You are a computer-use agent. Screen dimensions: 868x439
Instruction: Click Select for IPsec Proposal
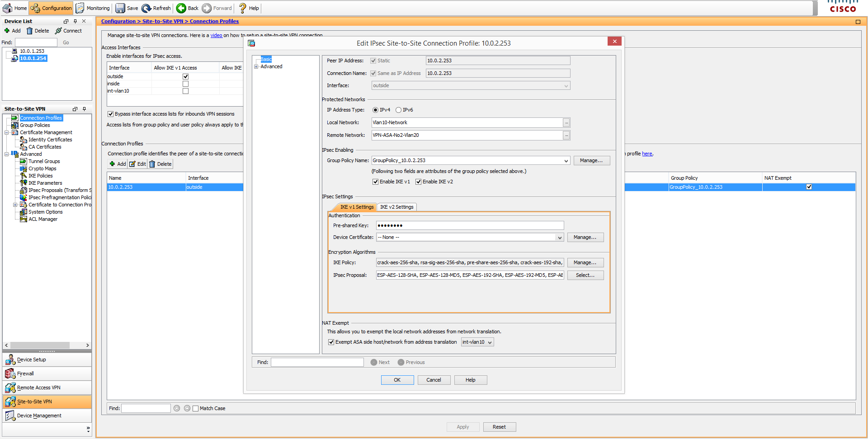[585, 275]
